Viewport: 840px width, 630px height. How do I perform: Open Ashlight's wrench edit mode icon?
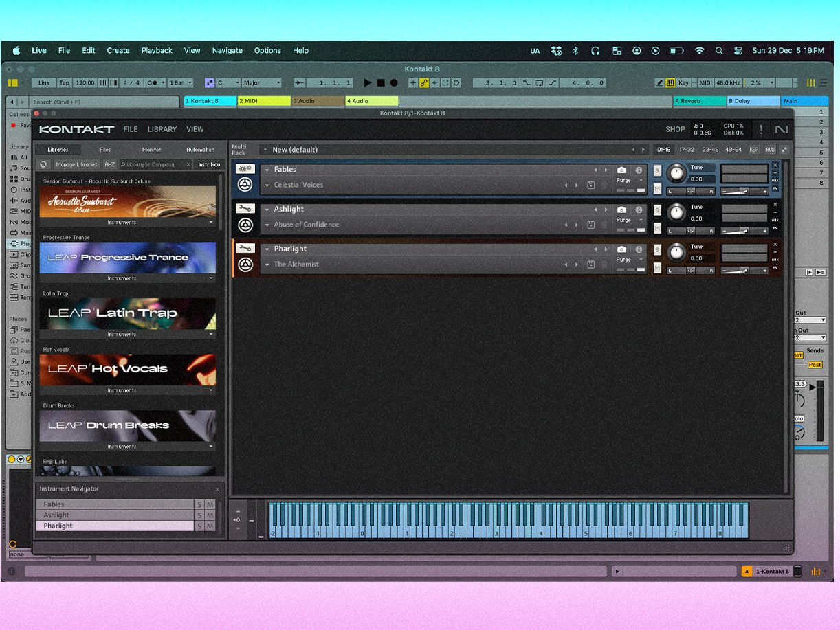point(245,209)
